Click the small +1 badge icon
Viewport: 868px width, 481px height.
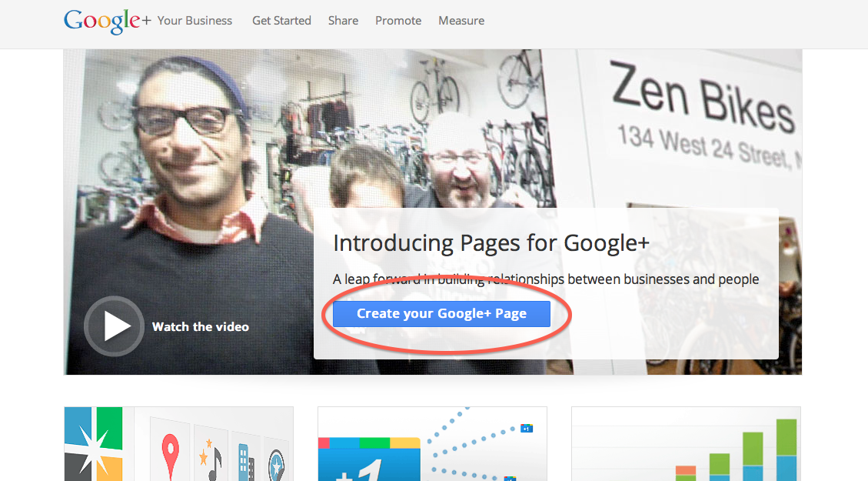click(x=527, y=429)
